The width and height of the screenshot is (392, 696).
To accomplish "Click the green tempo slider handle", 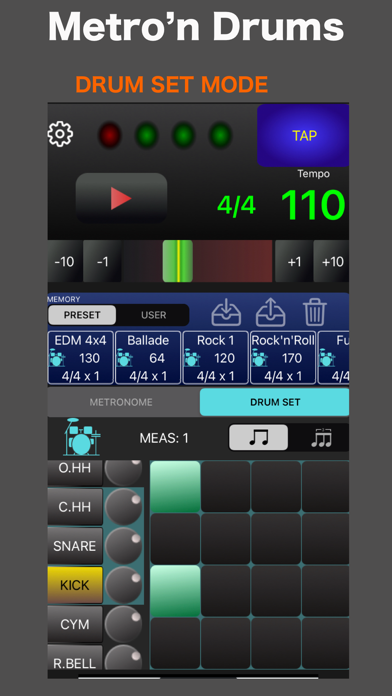I will click(x=178, y=261).
